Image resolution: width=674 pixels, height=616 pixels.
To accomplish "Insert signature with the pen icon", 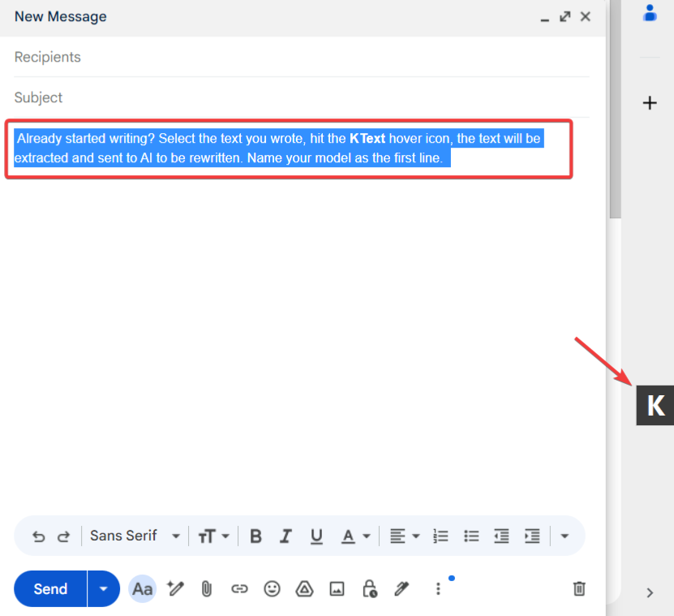I will point(401,588).
